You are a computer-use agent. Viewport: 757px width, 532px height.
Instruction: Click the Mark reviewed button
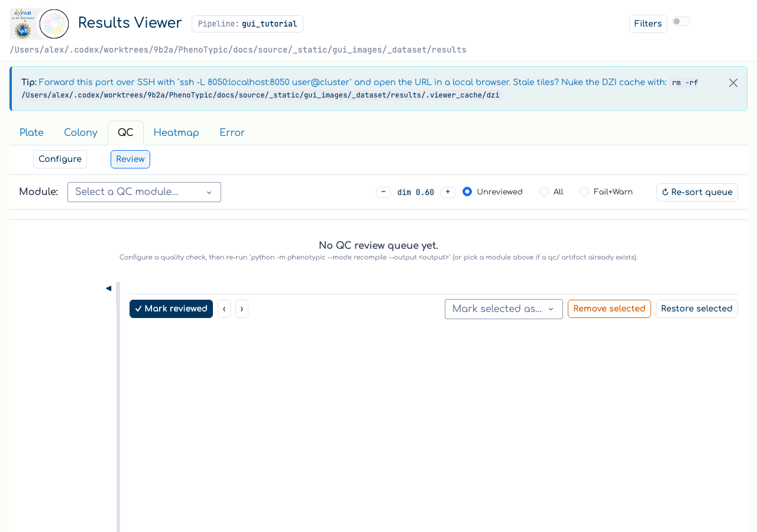[x=171, y=309]
